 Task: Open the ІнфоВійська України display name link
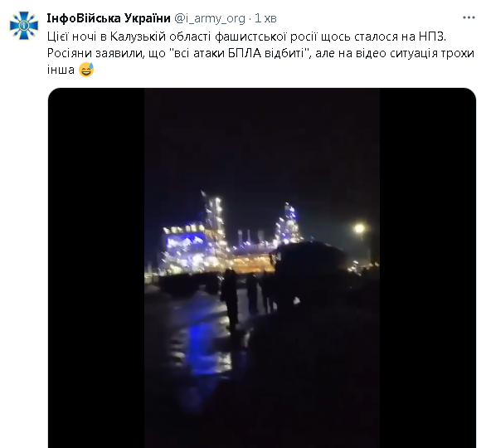click(x=109, y=18)
